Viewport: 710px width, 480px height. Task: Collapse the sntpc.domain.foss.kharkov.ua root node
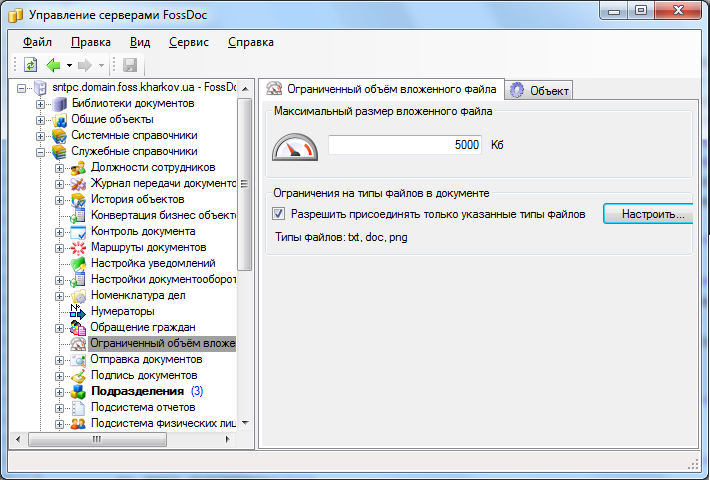[21, 88]
